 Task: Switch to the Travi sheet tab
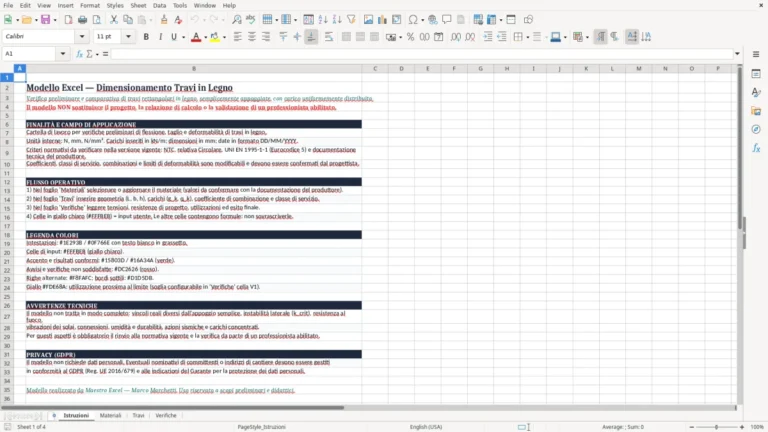(x=138, y=415)
